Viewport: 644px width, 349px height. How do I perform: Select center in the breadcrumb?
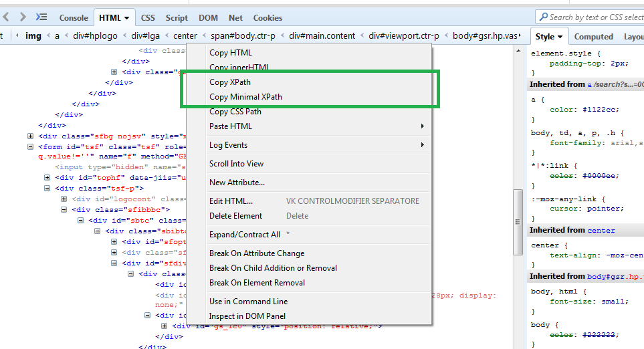pos(185,35)
